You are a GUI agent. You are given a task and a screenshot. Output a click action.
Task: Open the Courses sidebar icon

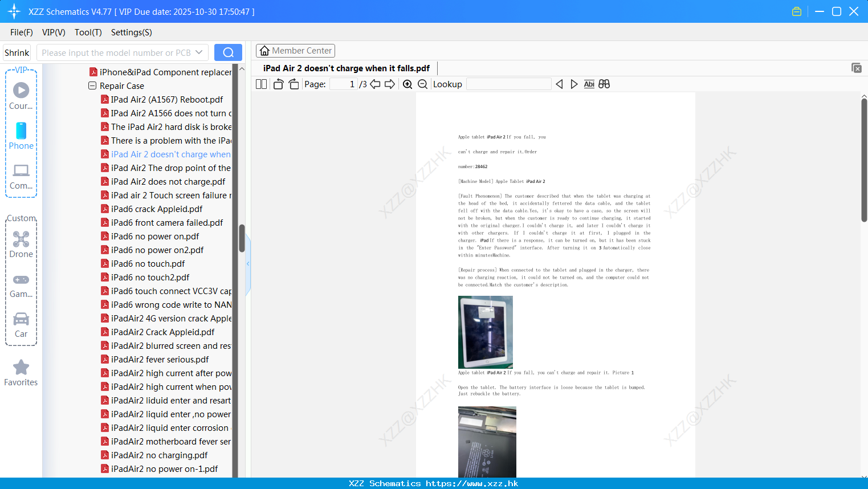coord(21,96)
